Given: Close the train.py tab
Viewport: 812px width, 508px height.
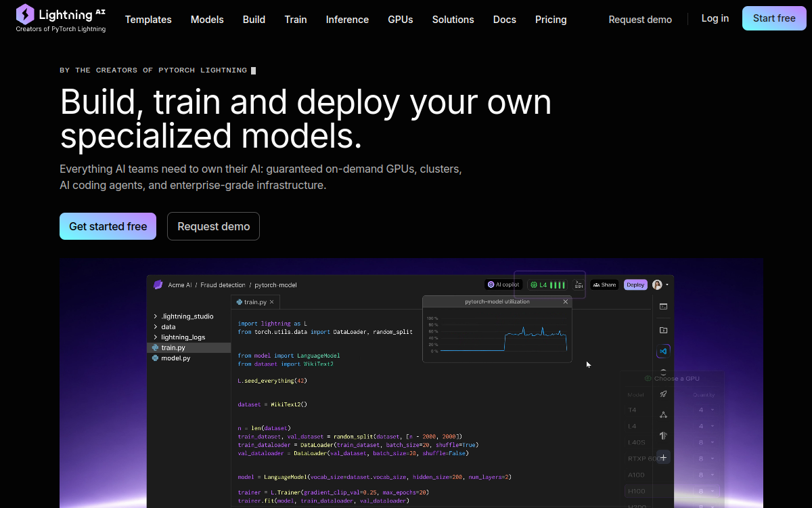Looking at the screenshot, I should [272, 302].
